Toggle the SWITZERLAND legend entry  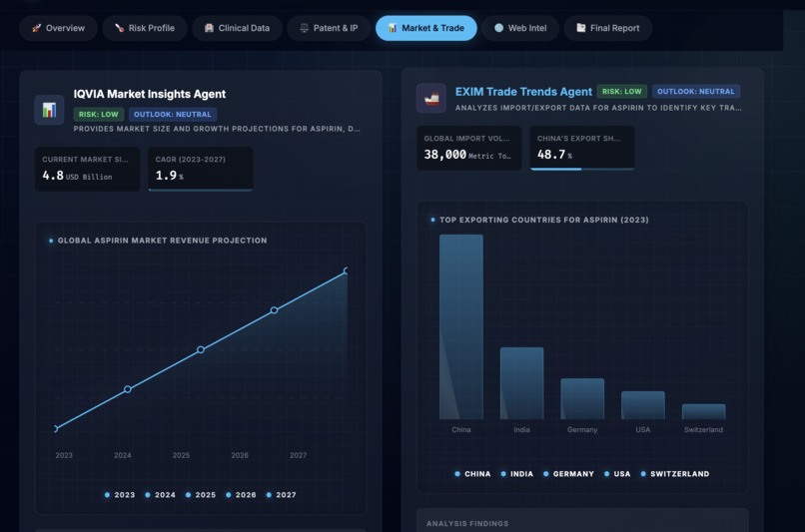(674, 474)
